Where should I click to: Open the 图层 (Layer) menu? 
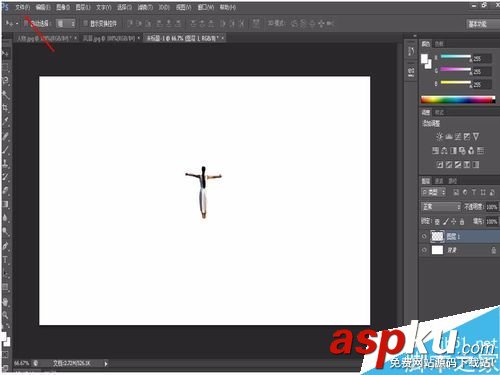83,7
